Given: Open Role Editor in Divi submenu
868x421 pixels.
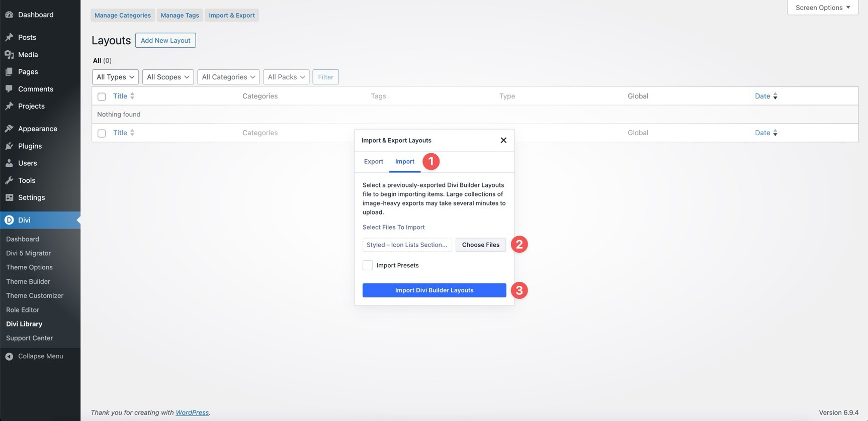Looking at the screenshot, I should pos(23,310).
